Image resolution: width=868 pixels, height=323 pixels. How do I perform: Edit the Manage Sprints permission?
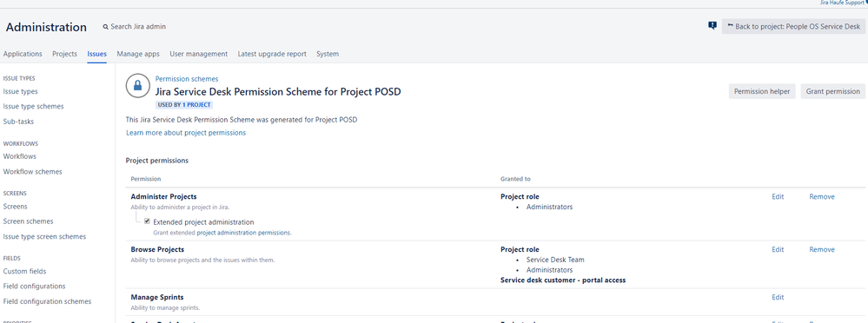point(778,297)
